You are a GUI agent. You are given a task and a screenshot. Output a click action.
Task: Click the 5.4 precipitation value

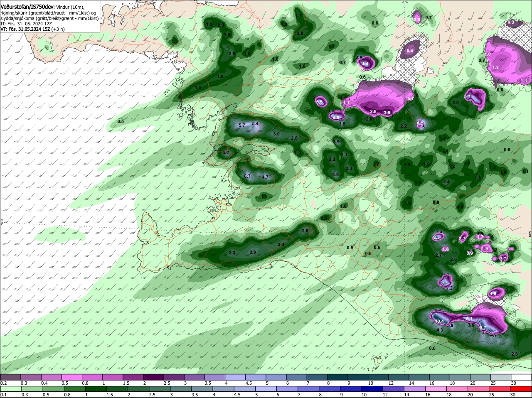pyautogui.click(x=255, y=123)
